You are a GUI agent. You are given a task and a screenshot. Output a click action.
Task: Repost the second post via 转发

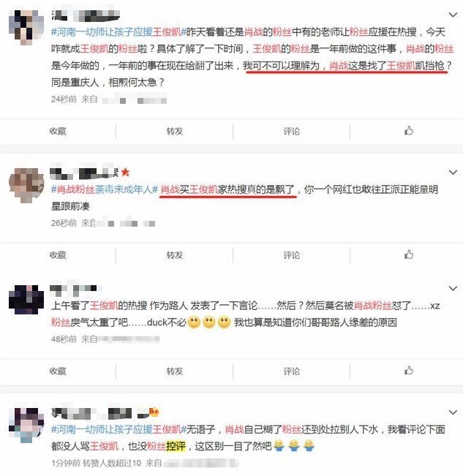175,255
